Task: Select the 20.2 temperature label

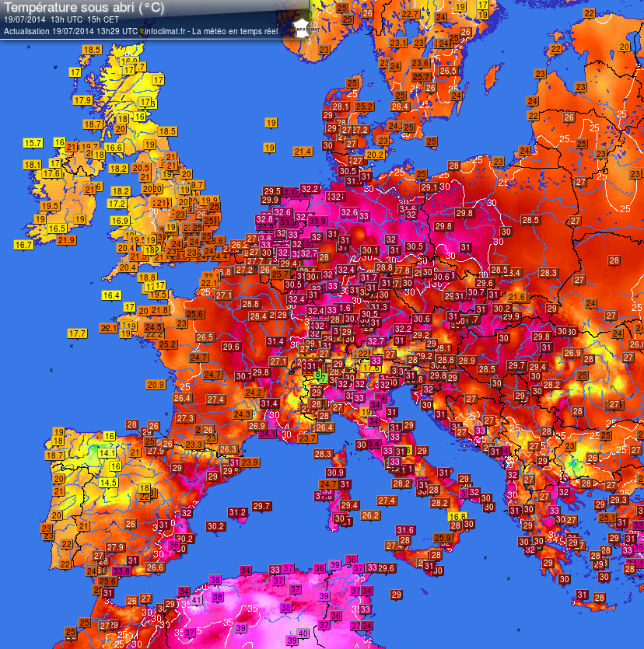Action: click(375, 155)
